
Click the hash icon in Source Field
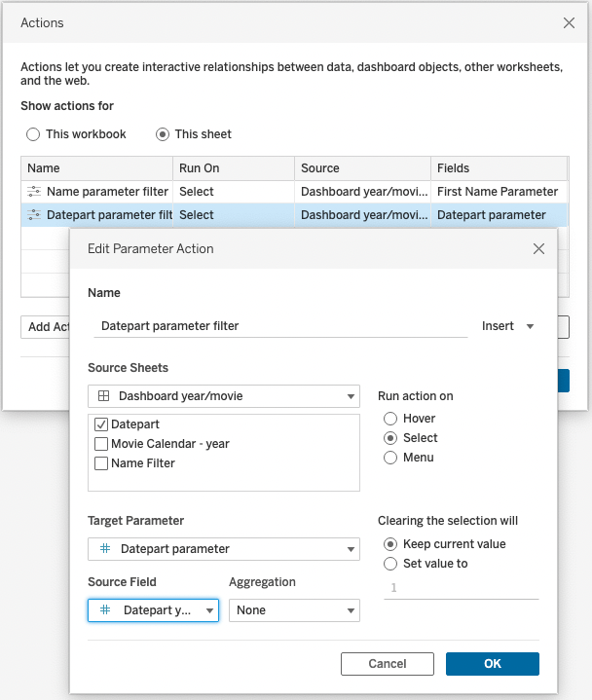pos(105,610)
